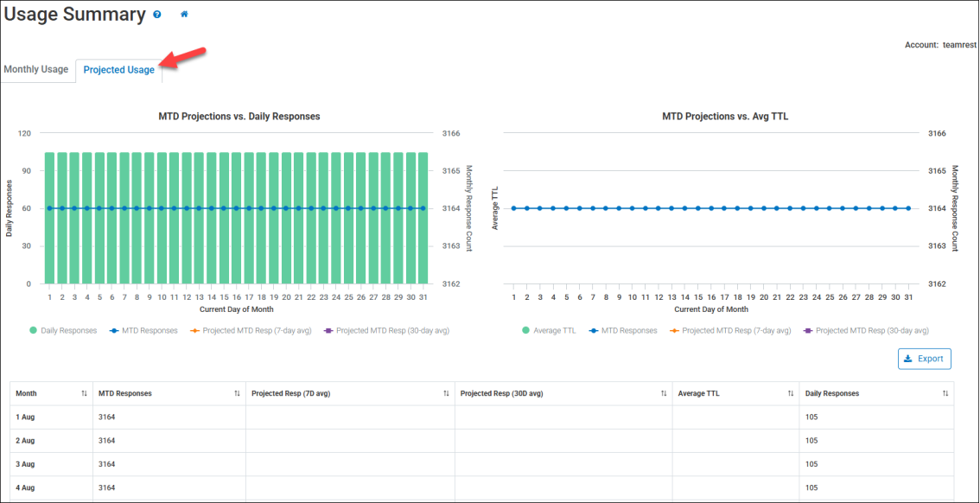Sort by MTD Responses column arrows
The height and width of the screenshot is (503, 980).
[237, 393]
